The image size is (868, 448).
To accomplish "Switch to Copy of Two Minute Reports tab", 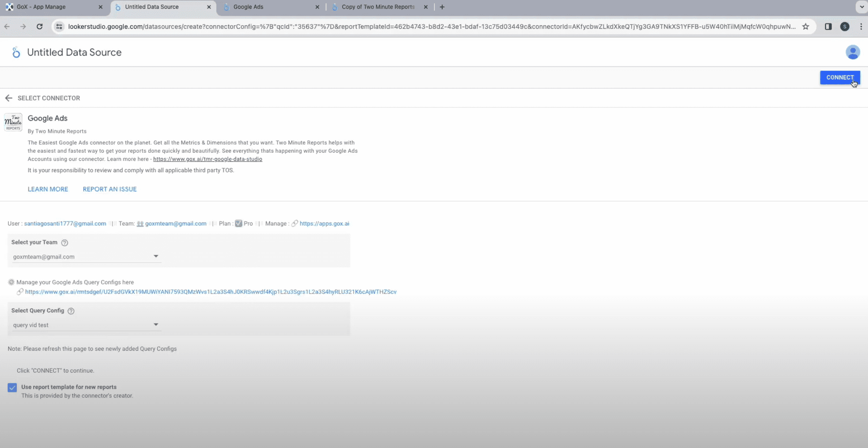I will click(x=379, y=7).
